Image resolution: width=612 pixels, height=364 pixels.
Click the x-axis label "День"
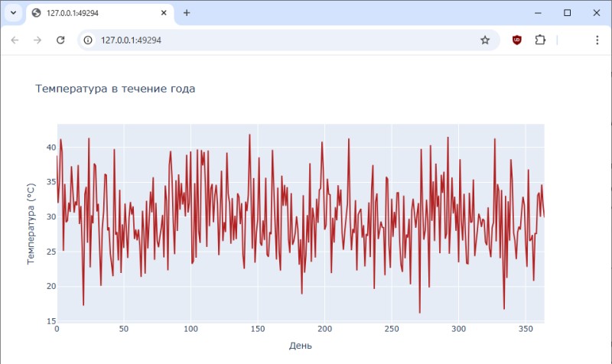pos(300,346)
